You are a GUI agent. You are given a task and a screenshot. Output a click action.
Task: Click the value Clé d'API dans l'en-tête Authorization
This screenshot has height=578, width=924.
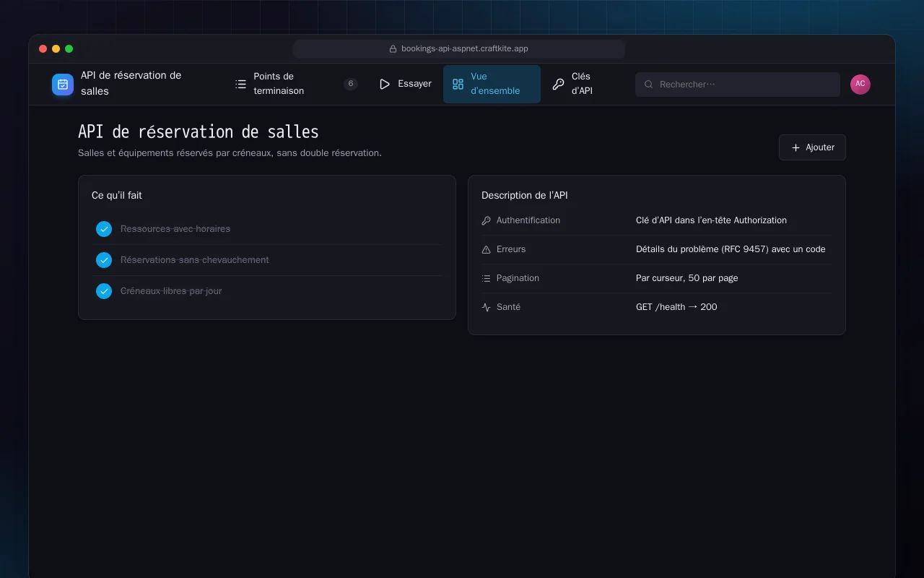(711, 220)
